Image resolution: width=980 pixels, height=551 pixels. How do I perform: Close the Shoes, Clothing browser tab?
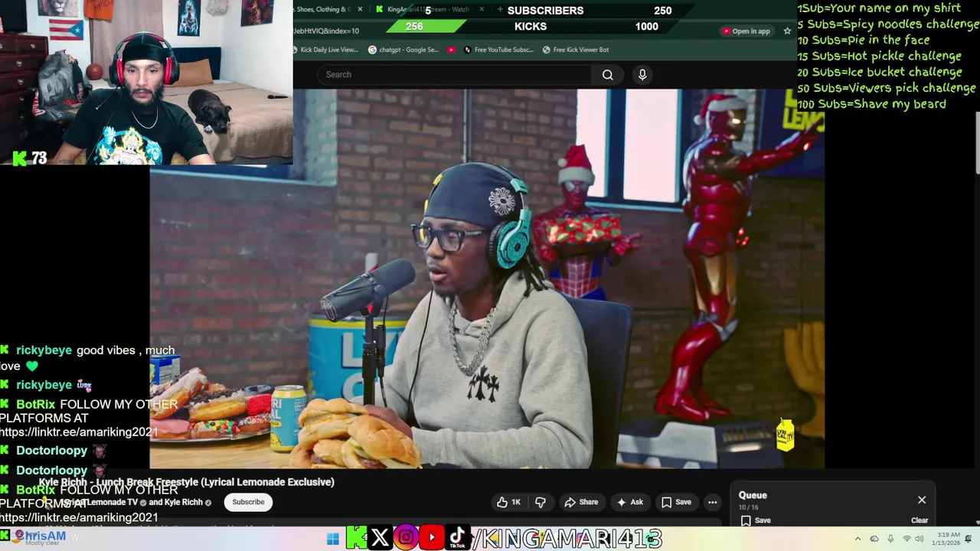[360, 9]
